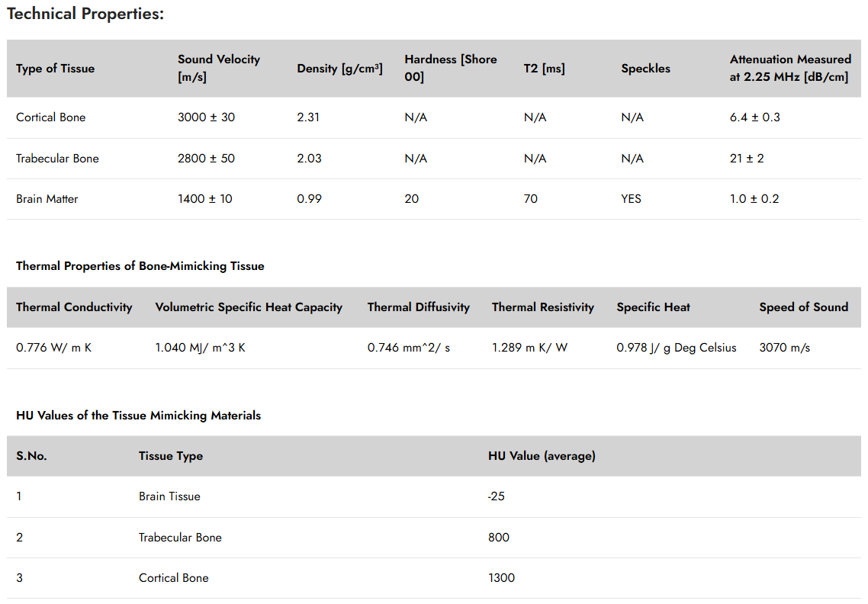Screen dimensions: 868x604
Task: Click the YES speckles cell
Action: tap(631, 199)
